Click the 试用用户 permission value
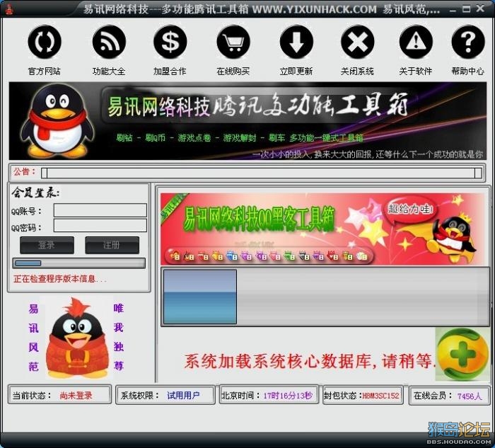Viewport: 495px width, 448px height. click(x=183, y=396)
